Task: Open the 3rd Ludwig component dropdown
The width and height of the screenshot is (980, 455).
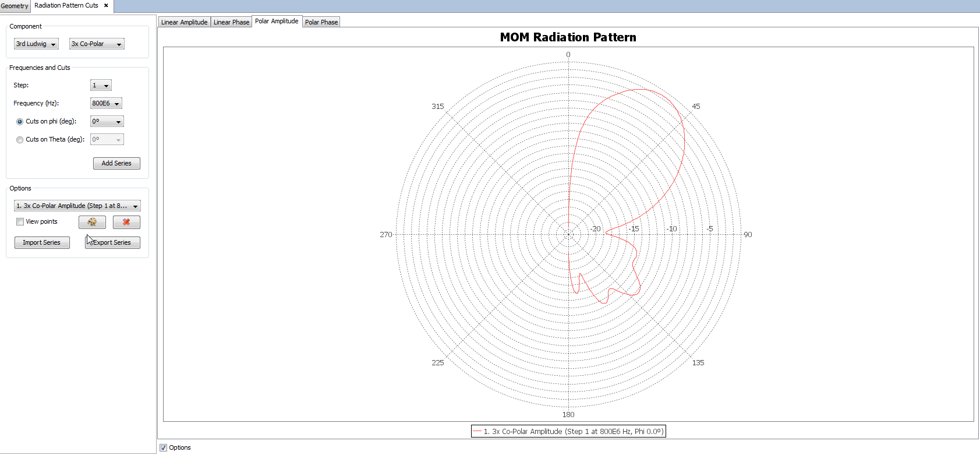Action: pyautogui.click(x=36, y=44)
